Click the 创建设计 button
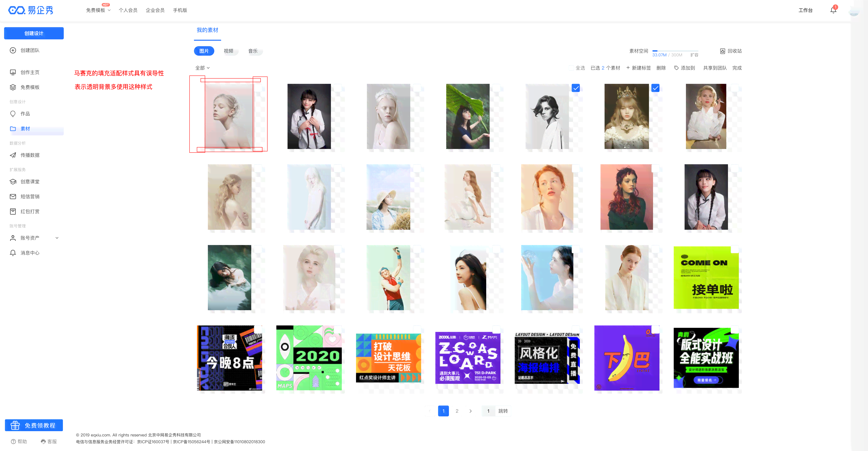 pyautogui.click(x=34, y=33)
